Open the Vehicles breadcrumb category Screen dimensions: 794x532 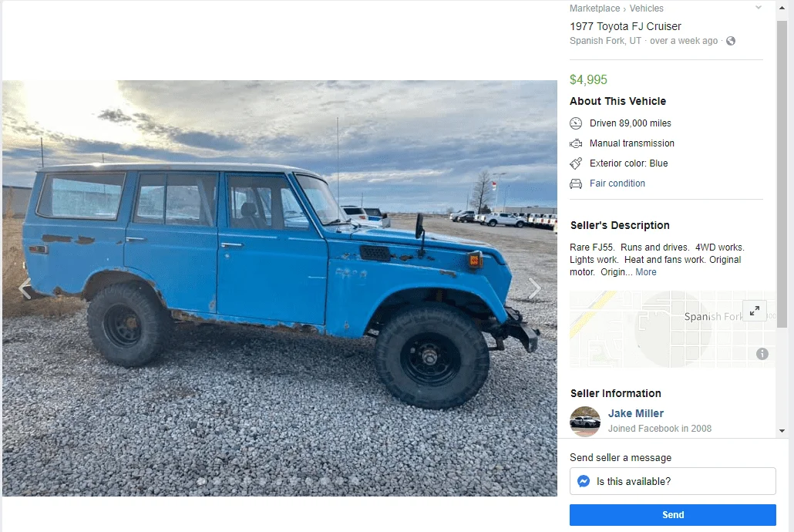click(x=646, y=8)
